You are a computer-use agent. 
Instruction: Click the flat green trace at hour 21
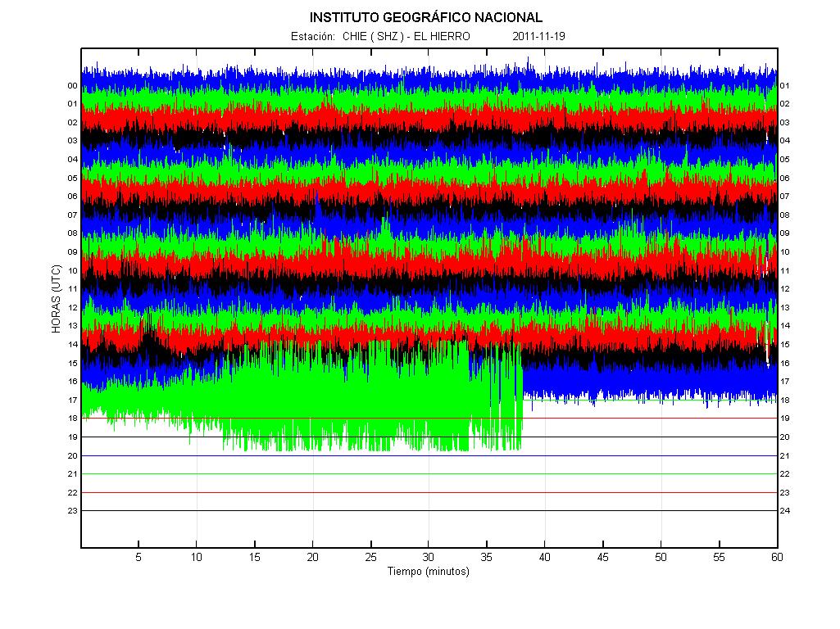click(x=429, y=473)
